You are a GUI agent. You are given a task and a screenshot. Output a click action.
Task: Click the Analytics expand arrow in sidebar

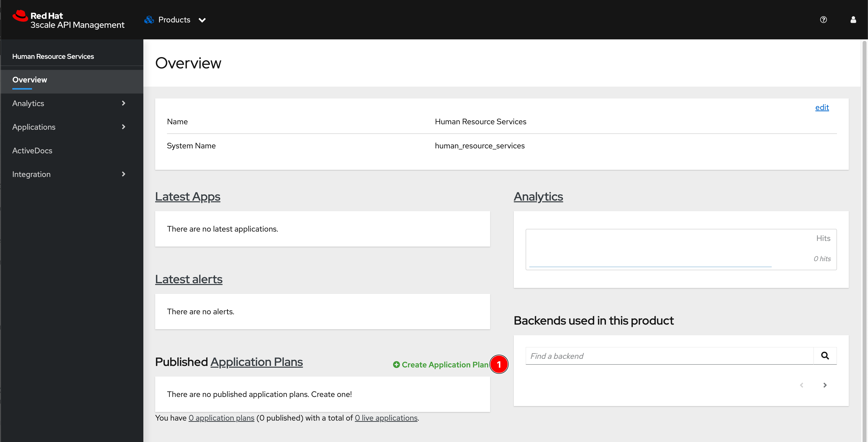click(x=123, y=103)
